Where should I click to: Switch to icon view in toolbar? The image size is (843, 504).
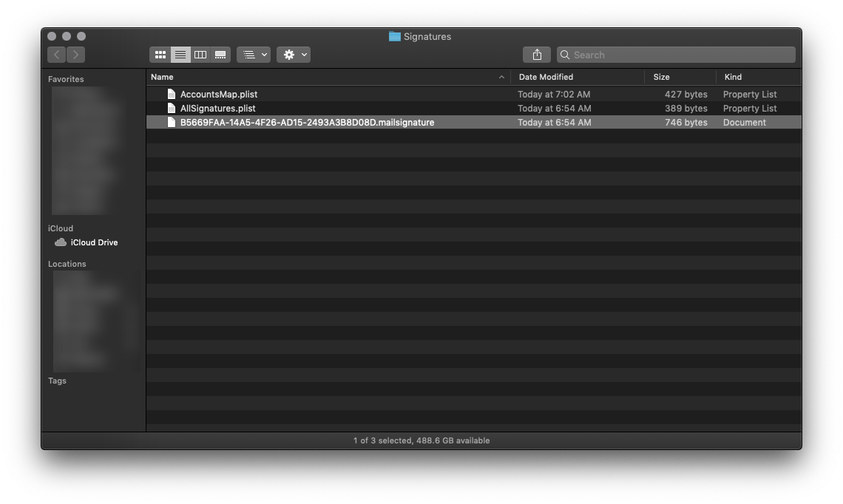click(x=160, y=55)
